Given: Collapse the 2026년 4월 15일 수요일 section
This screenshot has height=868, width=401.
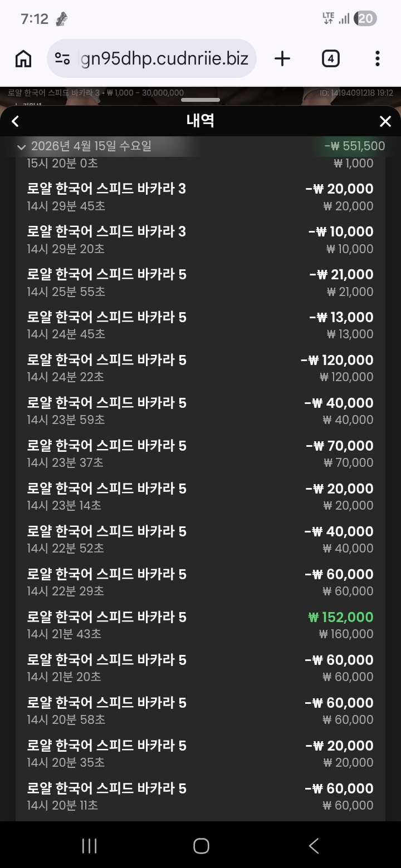Looking at the screenshot, I should (x=22, y=147).
